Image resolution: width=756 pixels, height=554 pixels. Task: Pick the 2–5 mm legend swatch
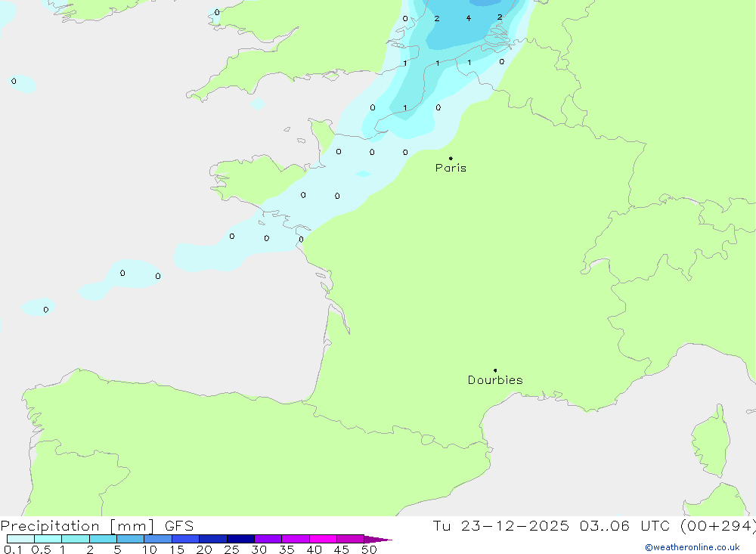[103, 539]
